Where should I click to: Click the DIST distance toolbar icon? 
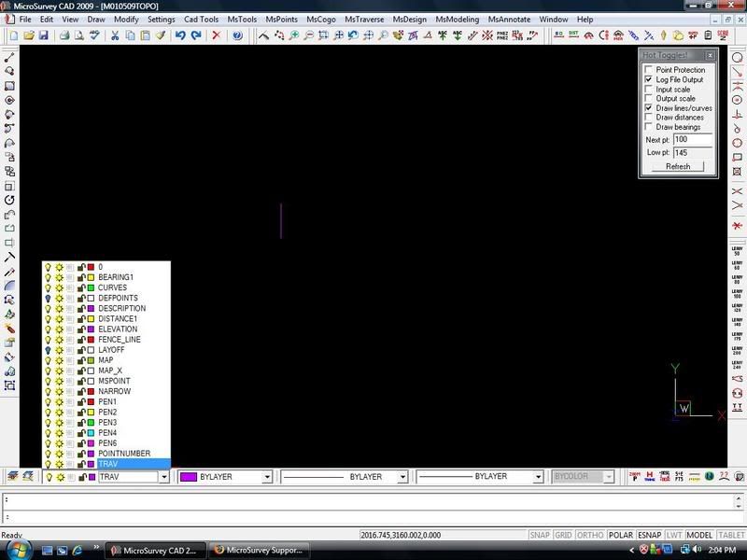click(573, 35)
